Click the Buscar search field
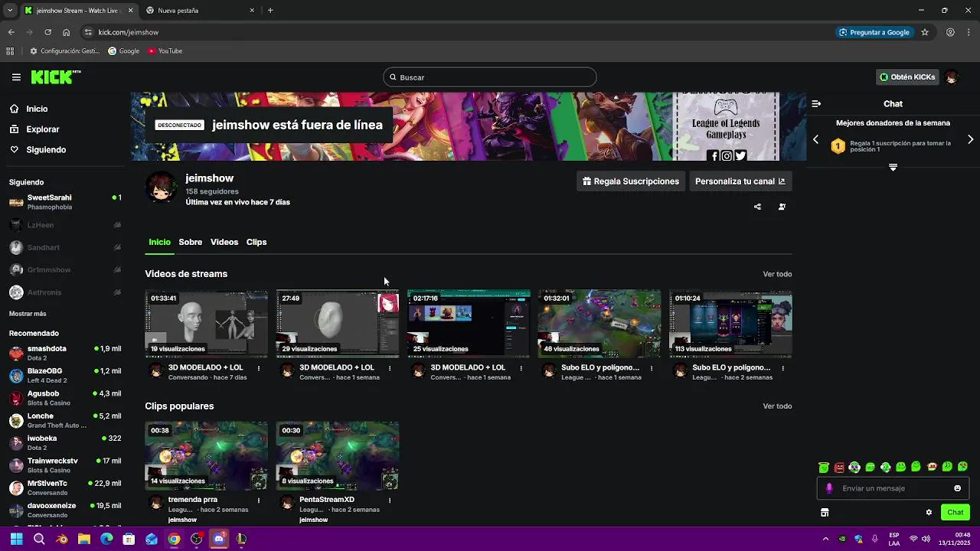Viewport: 980px width, 551px height. pos(490,77)
